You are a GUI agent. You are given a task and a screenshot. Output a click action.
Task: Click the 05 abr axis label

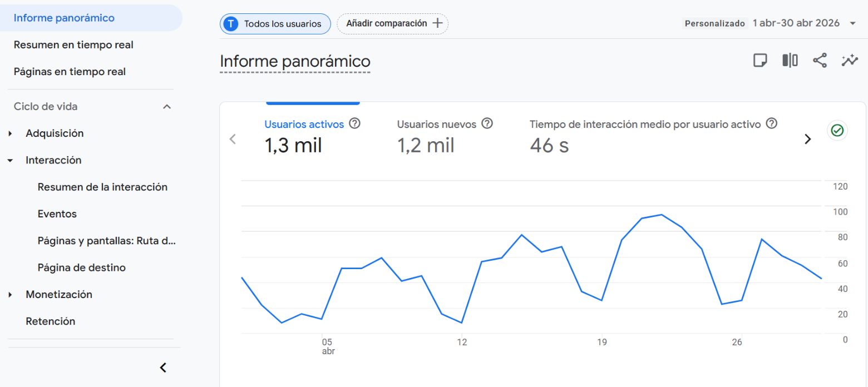(x=328, y=346)
